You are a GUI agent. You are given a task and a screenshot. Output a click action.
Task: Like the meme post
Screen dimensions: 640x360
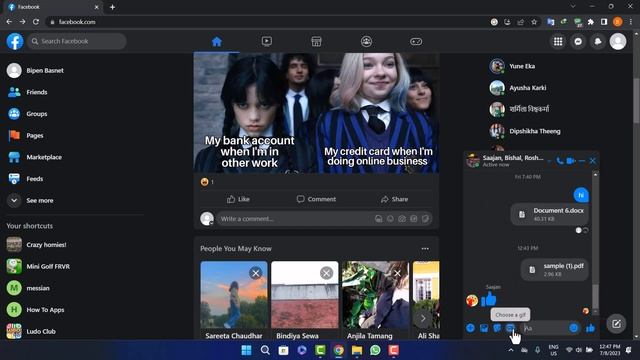(238, 199)
